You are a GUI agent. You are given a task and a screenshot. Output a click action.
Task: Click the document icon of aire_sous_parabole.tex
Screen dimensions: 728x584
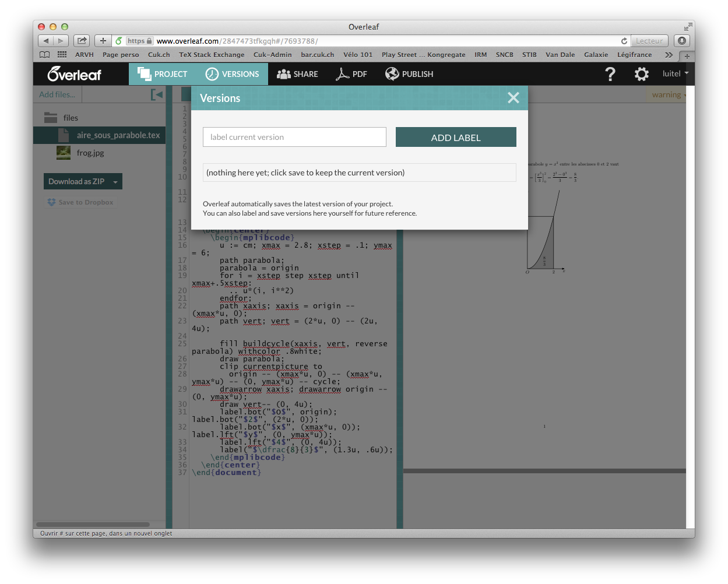64,135
